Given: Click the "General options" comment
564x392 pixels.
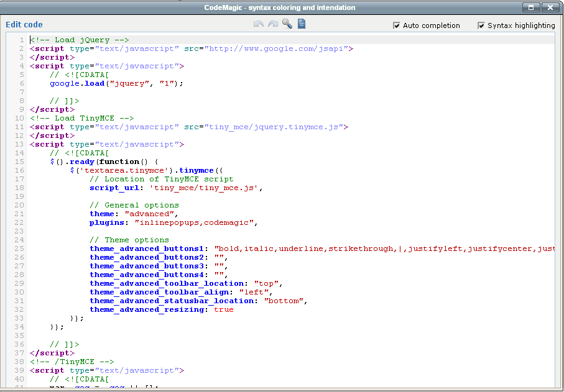Looking at the screenshot, I should [x=134, y=205].
